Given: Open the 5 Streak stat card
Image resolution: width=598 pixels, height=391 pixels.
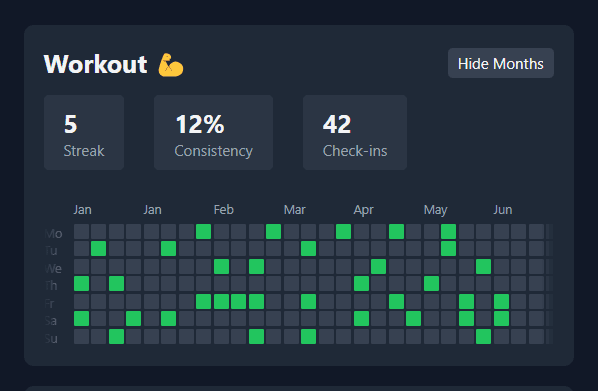Looking at the screenshot, I should [84, 132].
